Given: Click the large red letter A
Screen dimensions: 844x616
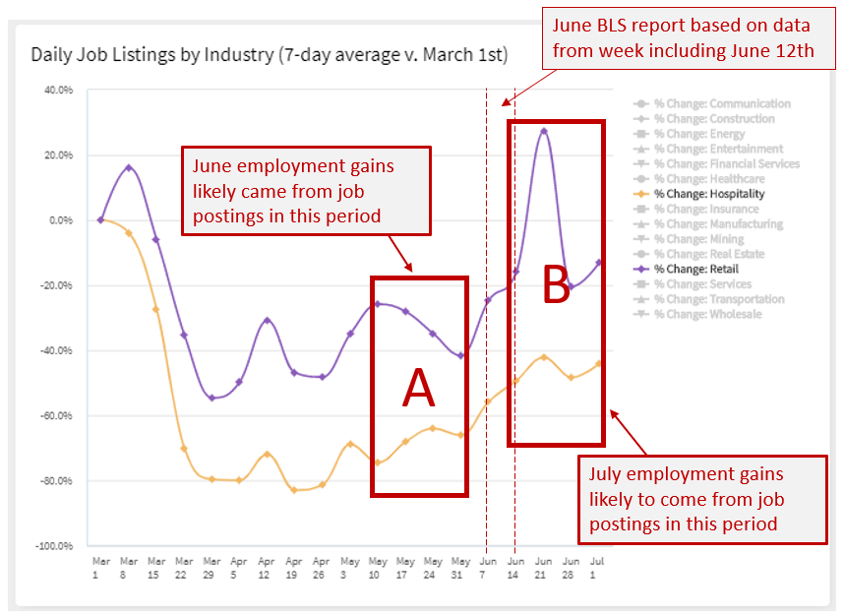Looking at the screenshot, I should 418,390.
